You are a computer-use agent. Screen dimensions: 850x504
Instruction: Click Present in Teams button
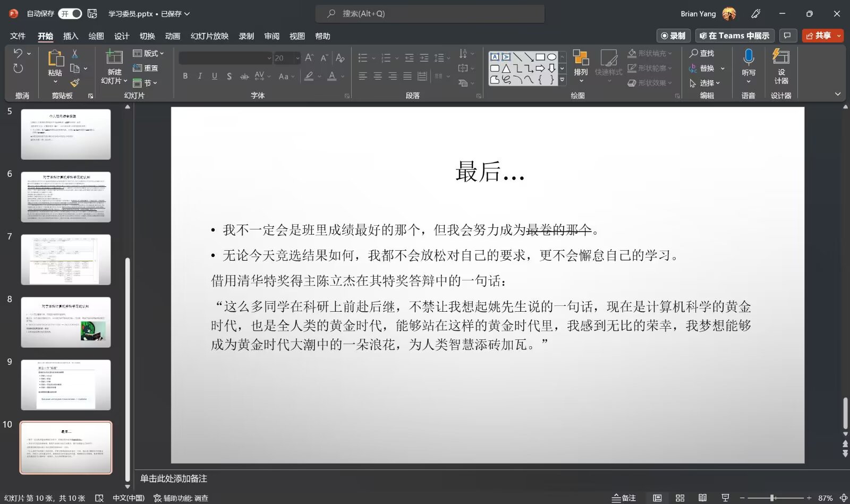735,36
